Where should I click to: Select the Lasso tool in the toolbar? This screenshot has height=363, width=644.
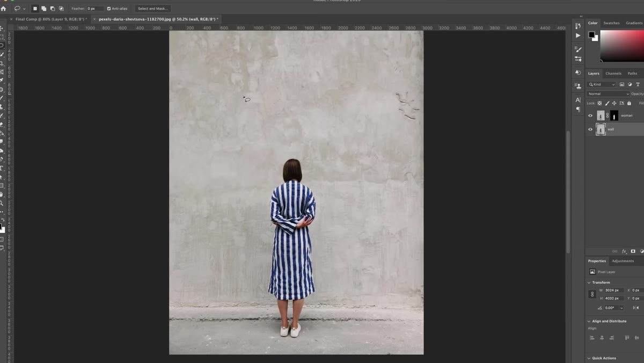click(2, 45)
